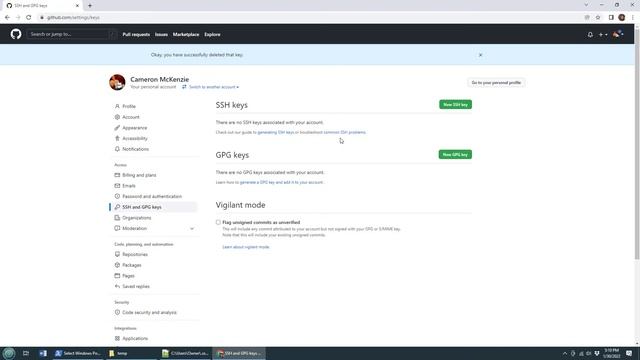Open the Windows Start button
Viewport: 640px width, 360px height.
9,353
